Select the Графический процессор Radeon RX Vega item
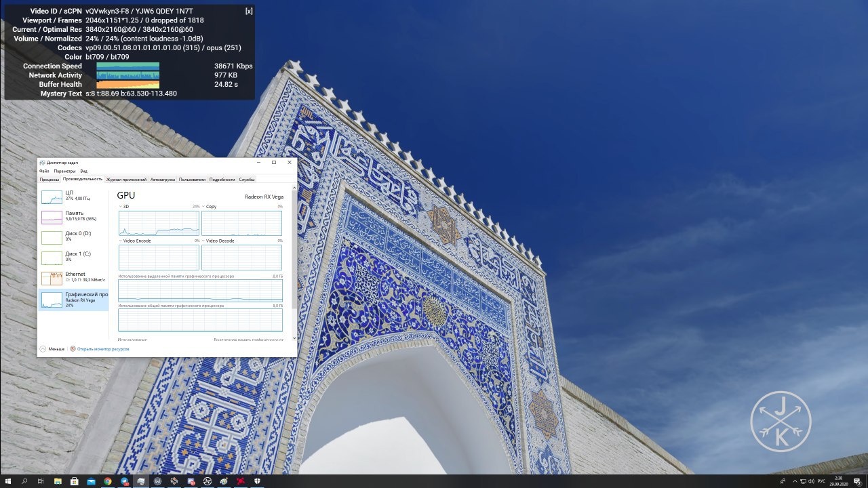 click(x=73, y=299)
